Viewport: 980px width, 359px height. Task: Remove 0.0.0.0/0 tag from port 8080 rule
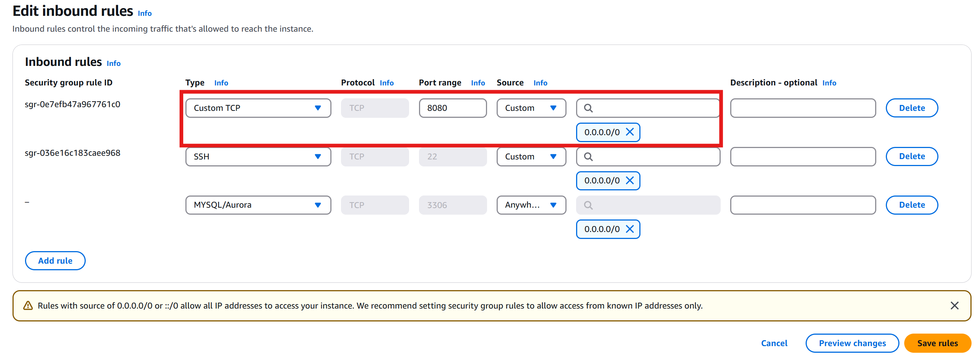(630, 132)
